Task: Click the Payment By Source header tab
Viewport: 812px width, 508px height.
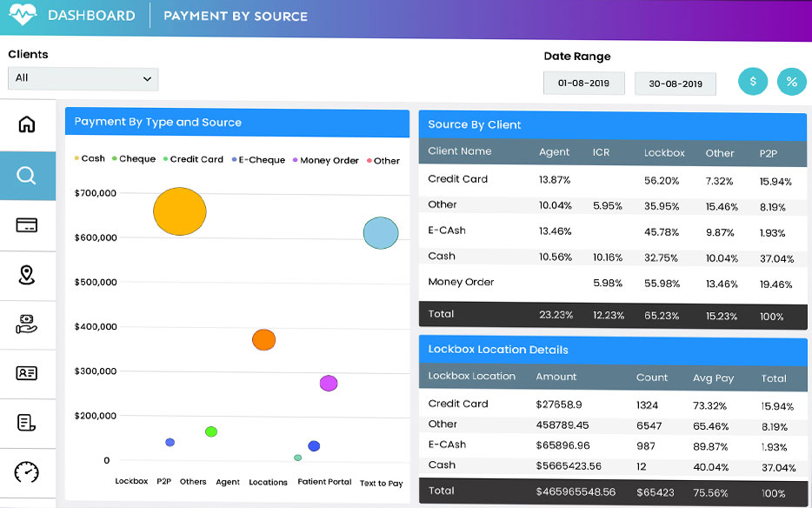Action: (236, 16)
